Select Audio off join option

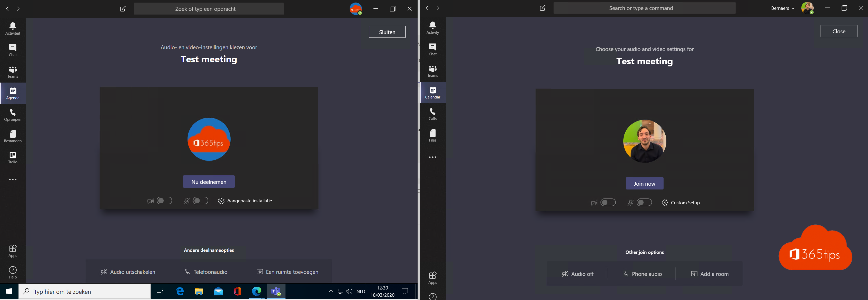click(578, 273)
